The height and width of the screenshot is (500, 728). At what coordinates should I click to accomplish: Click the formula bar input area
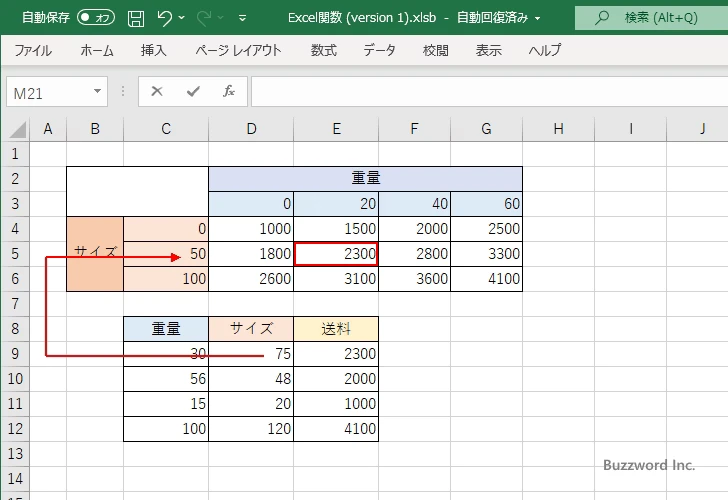pos(490,92)
